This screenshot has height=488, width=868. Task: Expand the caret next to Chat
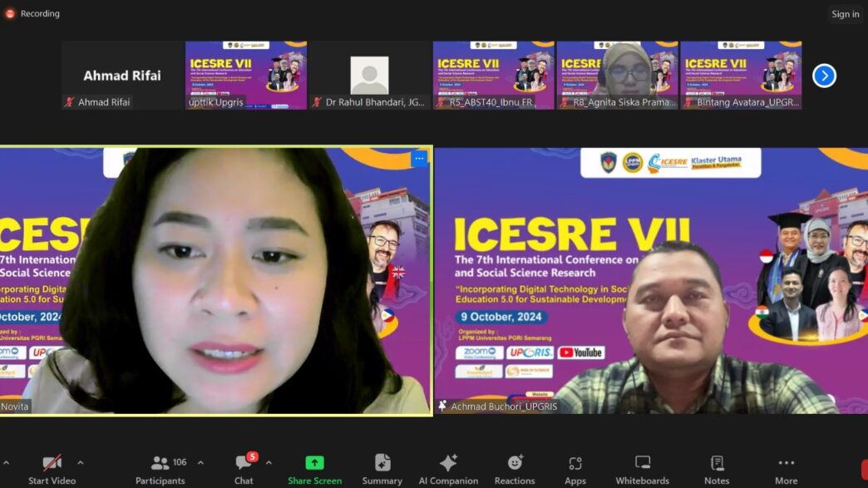269,462
